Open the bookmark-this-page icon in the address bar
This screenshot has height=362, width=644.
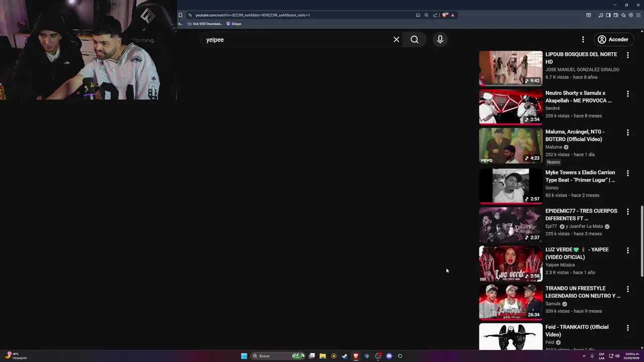pos(181,15)
